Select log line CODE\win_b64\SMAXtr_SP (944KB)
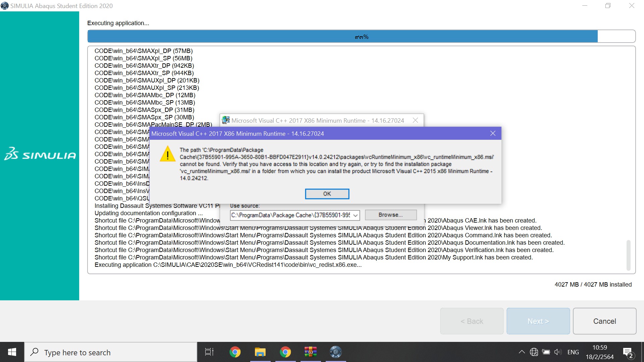Viewport: 644px width, 362px height. pyautogui.click(x=144, y=73)
